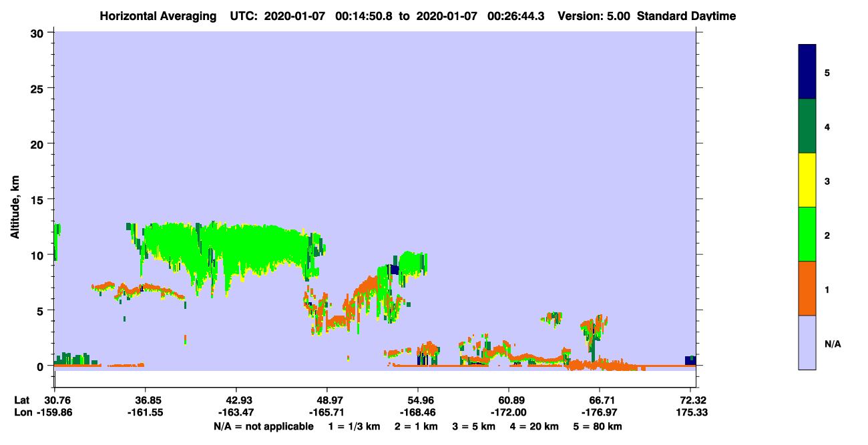Click the dark blue block at the plot's right edge
Viewport: 868px width, 445px height.
[x=690, y=360]
